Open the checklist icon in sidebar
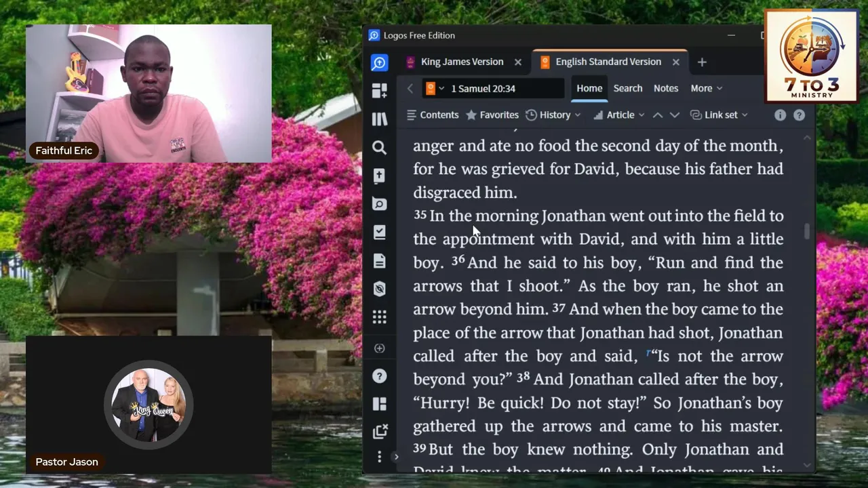This screenshot has width=868, height=488. [380, 232]
